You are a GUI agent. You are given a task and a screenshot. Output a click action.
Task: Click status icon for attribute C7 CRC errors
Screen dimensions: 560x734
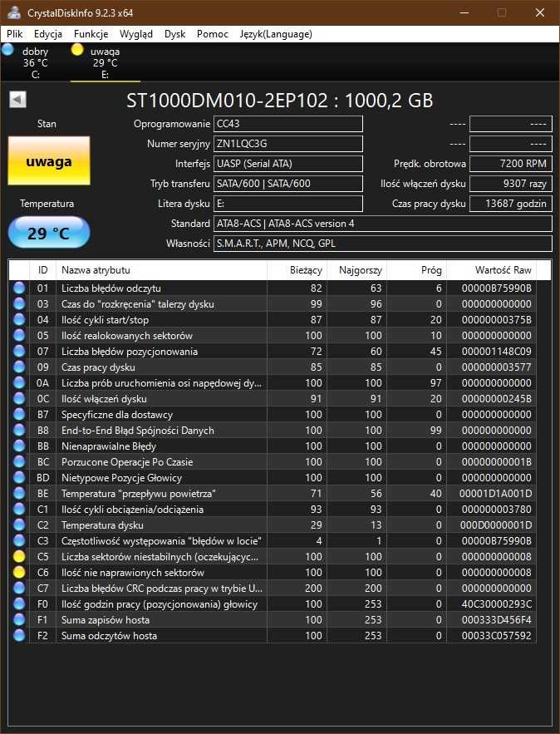coord(19,589)
